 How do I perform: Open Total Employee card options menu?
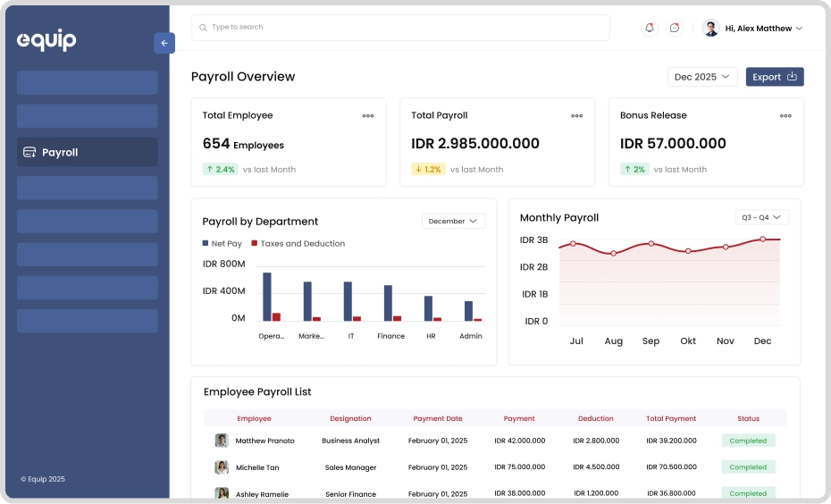point(368,116)
